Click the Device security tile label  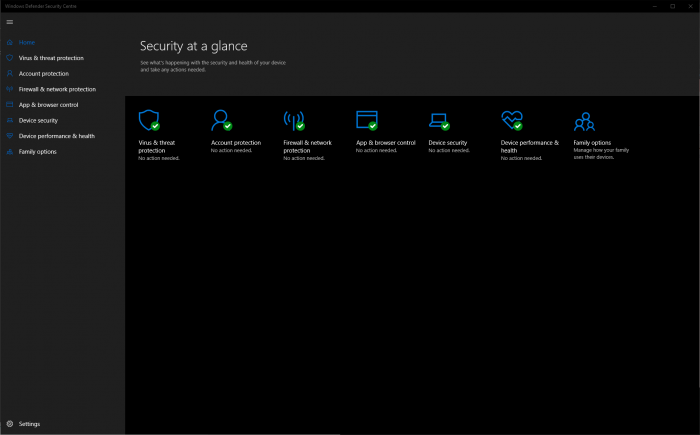448,143
